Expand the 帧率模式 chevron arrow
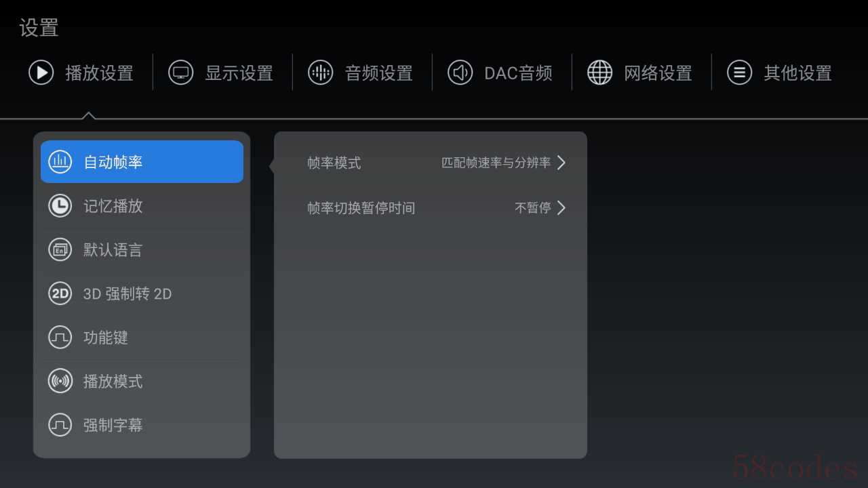Viewport: 868px width, 488px height. 561,163
